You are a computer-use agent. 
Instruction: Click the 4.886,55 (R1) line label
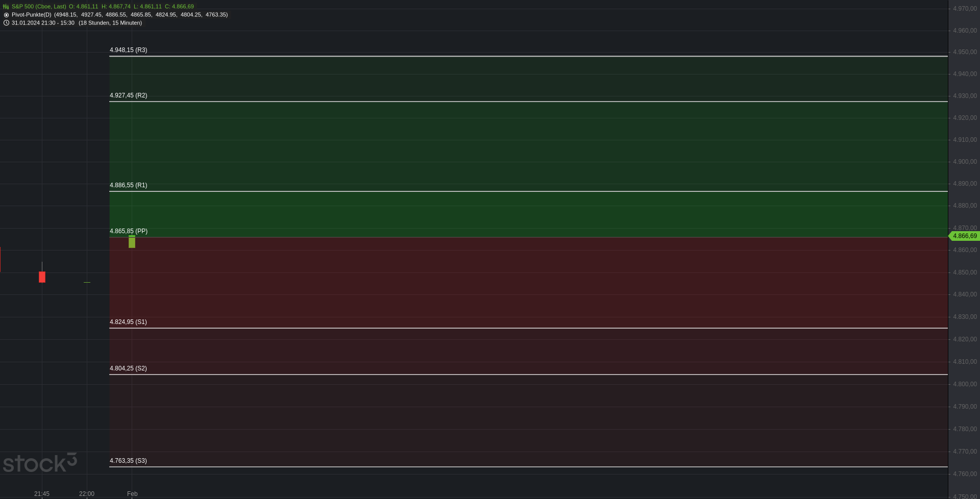[x=128, y=185]
